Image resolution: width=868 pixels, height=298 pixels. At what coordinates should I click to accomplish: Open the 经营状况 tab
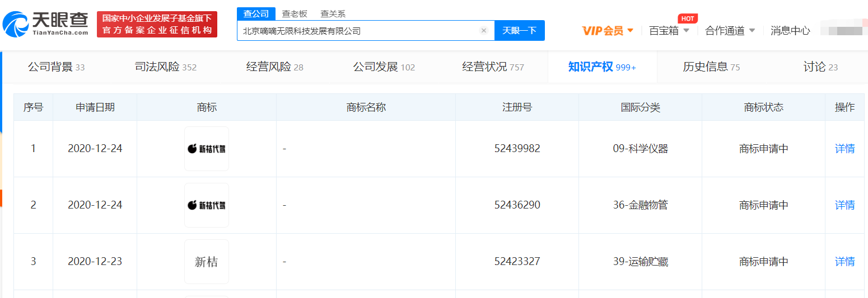(x=493, y=67)
